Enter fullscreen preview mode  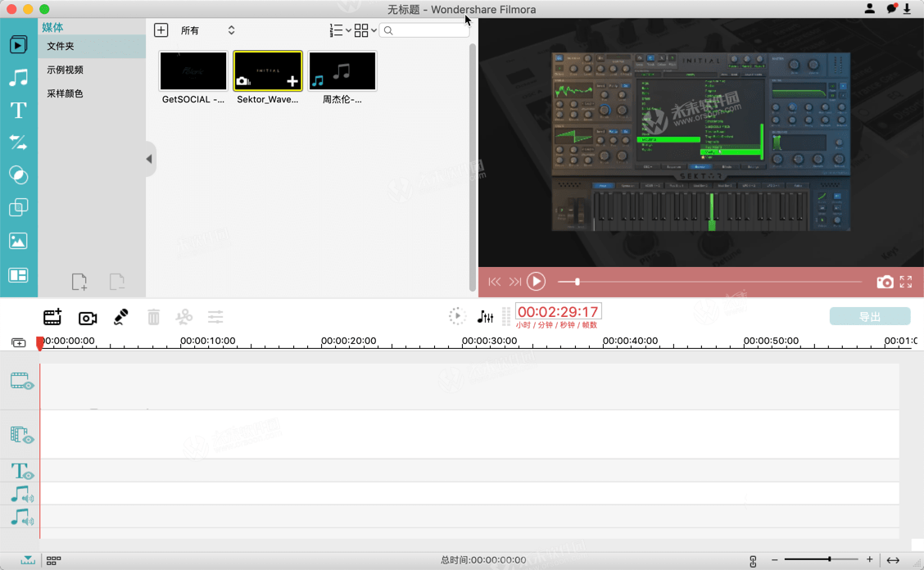[906, 282]
